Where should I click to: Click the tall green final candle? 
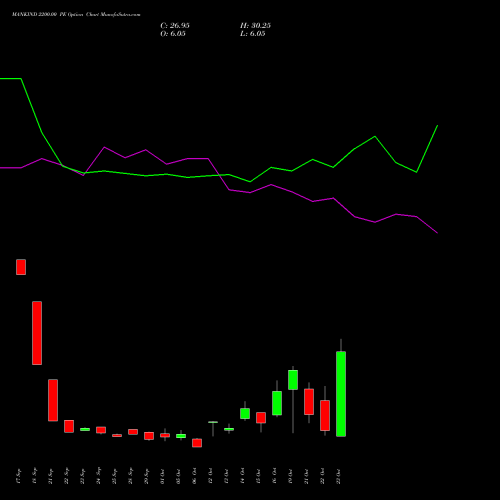pos(341,394)
